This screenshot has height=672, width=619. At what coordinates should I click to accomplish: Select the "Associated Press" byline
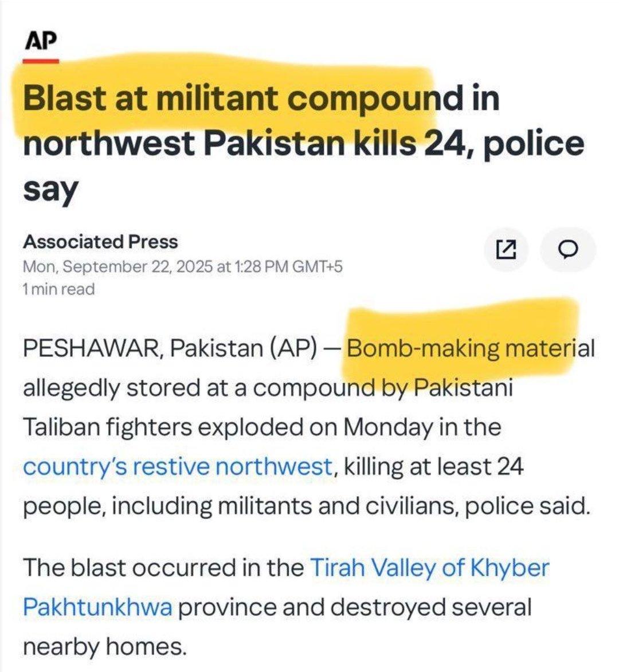click(x=100, y=242)
